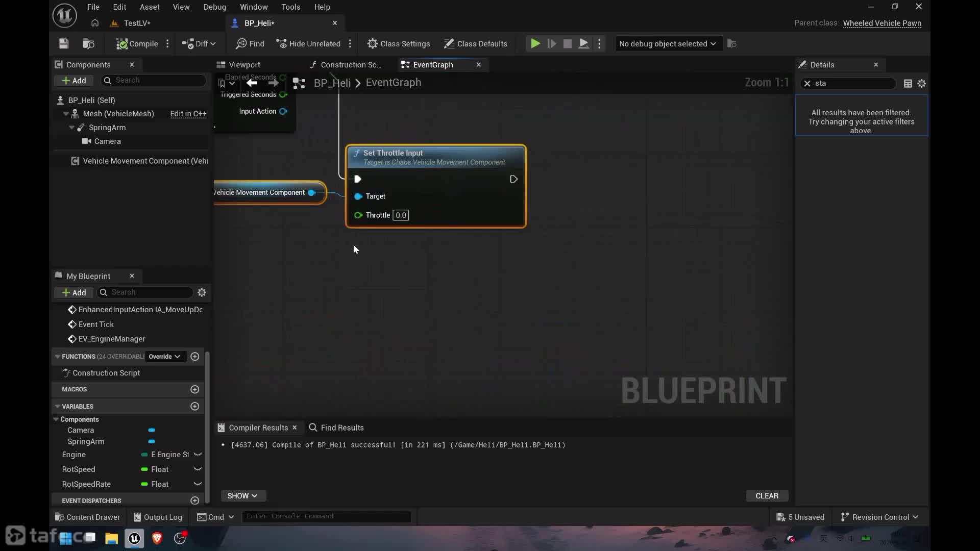Screen dimensions: 980x551
Task: Open the Override functions dropdown
Action: pos(164,357)
